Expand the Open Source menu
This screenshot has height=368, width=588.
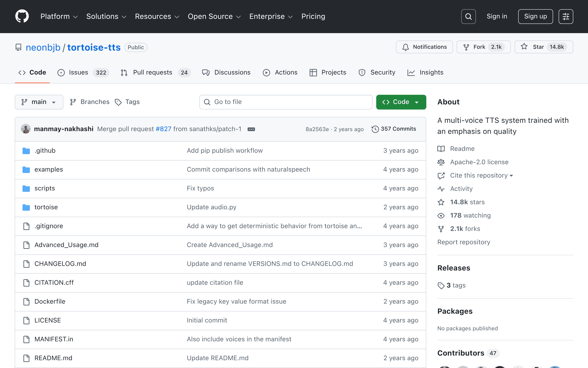point(214,16)
